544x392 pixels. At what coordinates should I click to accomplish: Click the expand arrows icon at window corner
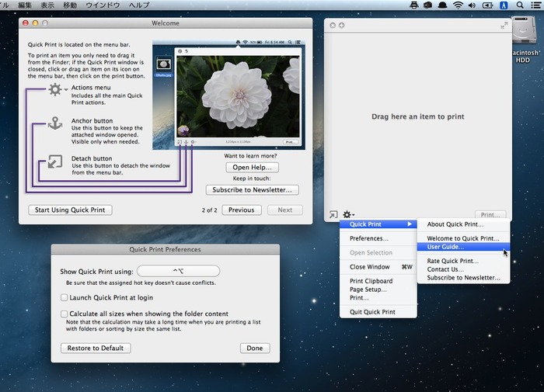click(x=504, y=26)
